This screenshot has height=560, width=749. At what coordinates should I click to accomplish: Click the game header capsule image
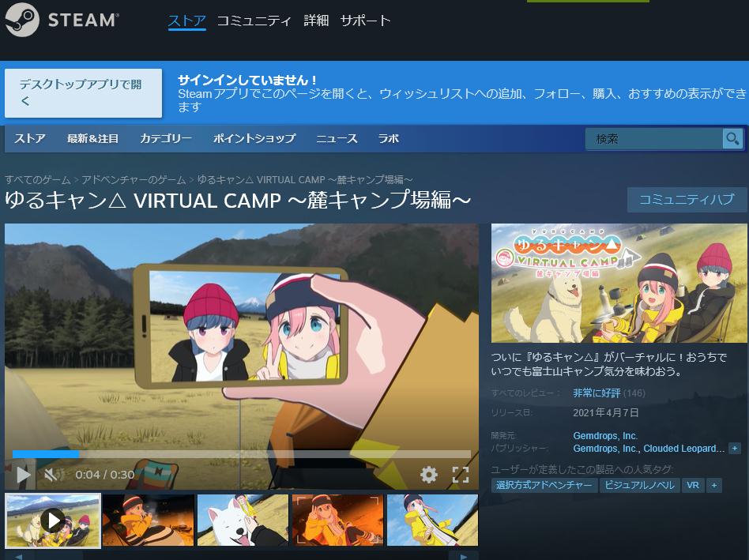[619, 283]
